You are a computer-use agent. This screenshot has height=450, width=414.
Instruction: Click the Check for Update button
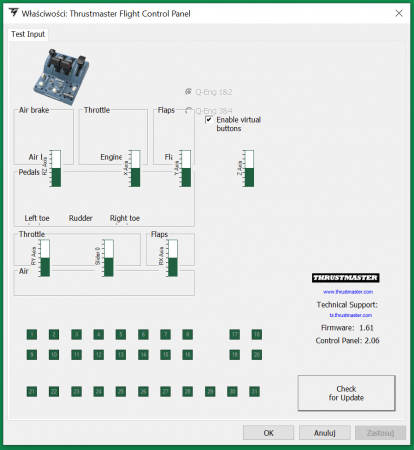[346, 393]
